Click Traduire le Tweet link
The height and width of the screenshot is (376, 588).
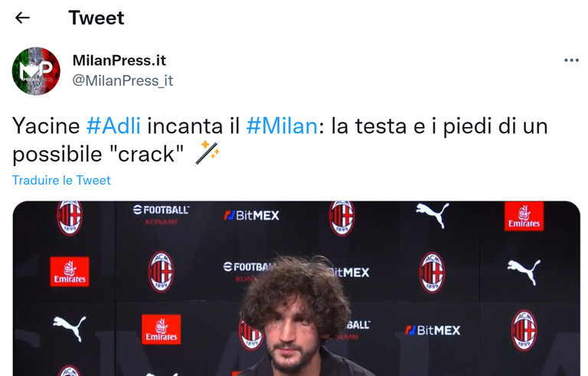(61, 181)
